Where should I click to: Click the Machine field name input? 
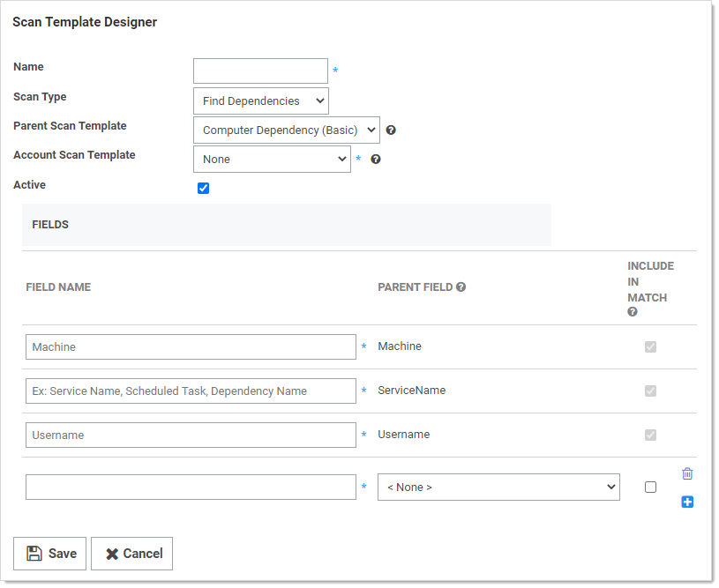tap(191, 347)
